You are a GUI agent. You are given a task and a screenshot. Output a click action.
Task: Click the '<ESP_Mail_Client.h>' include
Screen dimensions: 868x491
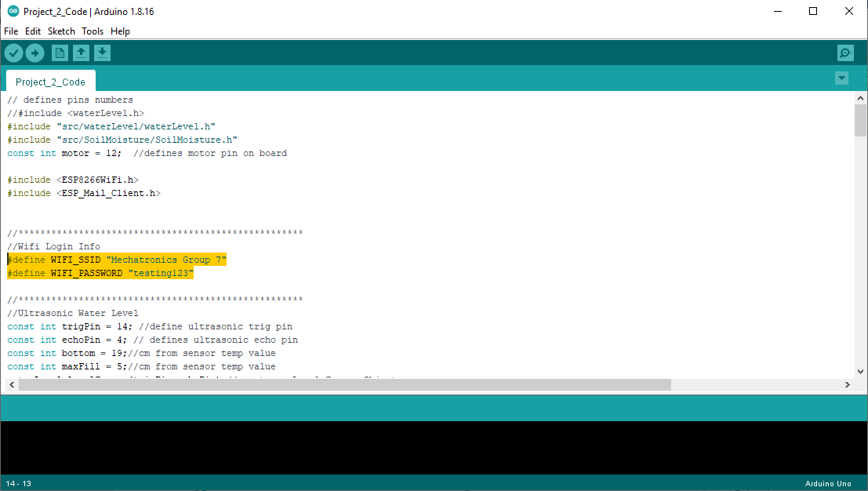coord(108,193)
